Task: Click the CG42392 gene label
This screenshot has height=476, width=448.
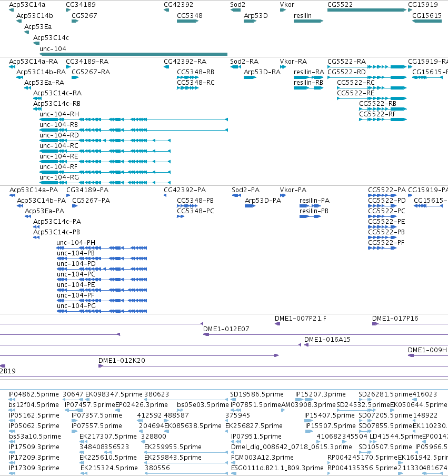Action: tap(178, 5)
